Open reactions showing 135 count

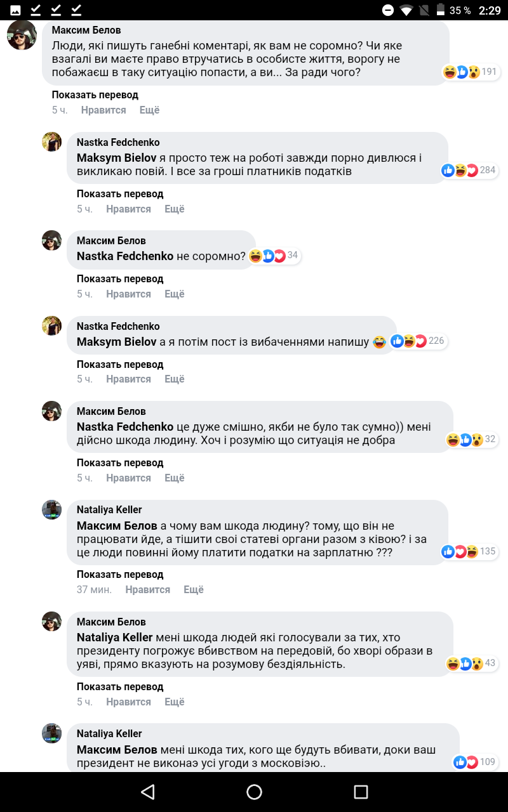coord(469,551)
